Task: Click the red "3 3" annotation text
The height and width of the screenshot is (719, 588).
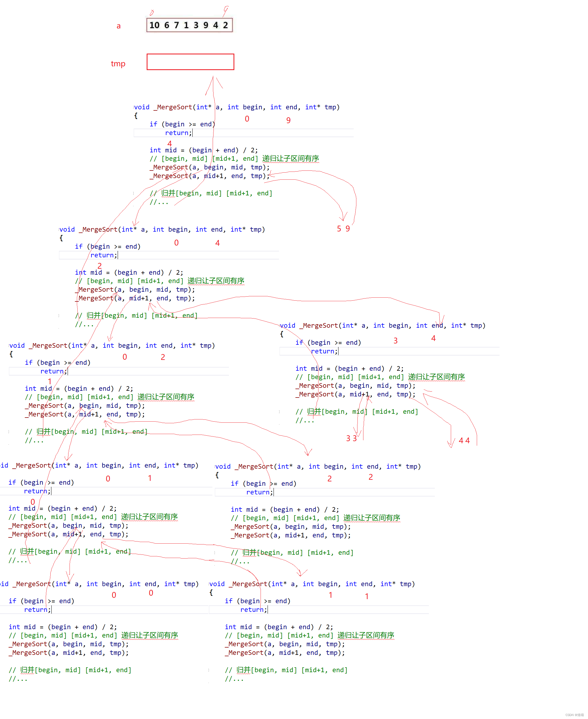Action: [352, 438]
